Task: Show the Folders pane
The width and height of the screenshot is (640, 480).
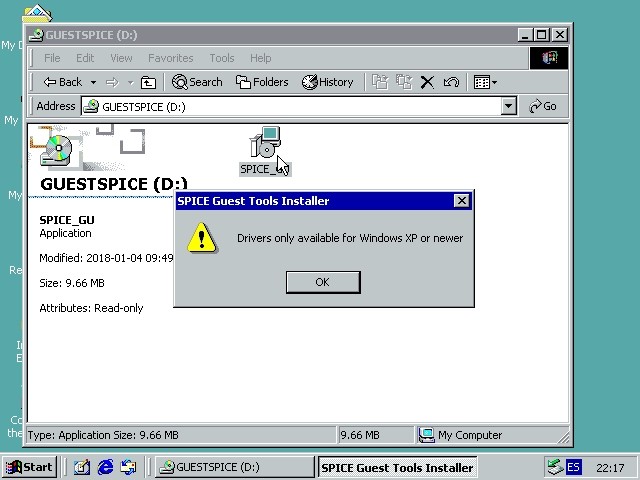Action: pyautogui.click(x=262, y=82)
